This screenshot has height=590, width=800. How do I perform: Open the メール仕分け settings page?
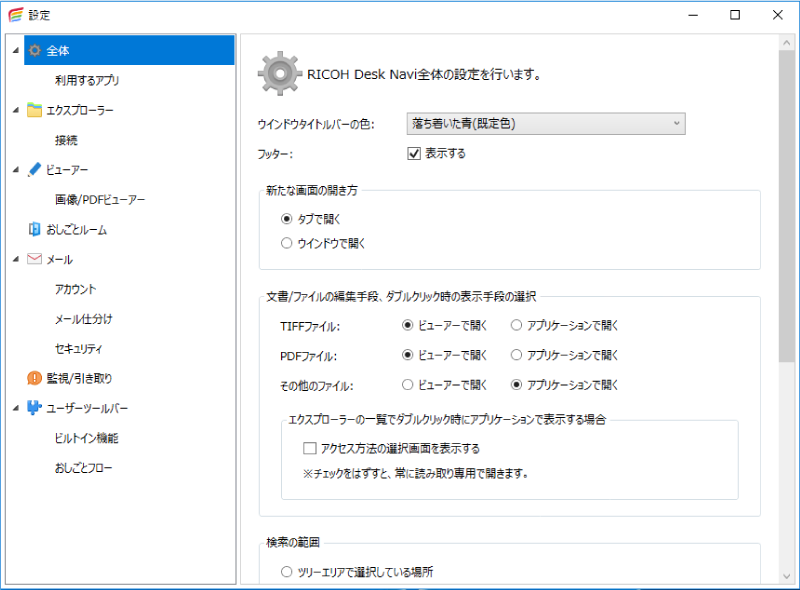coord(84,318)
